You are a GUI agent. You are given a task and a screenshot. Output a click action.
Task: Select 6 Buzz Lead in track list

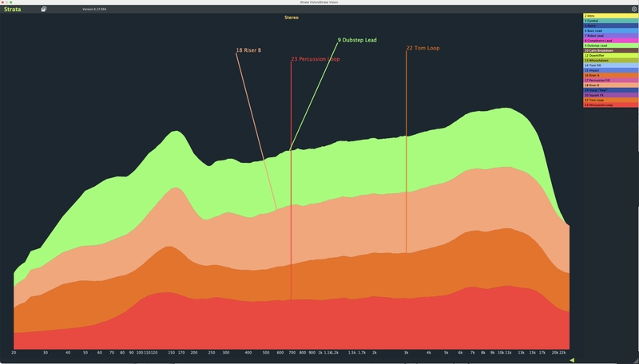click(609, 30)
